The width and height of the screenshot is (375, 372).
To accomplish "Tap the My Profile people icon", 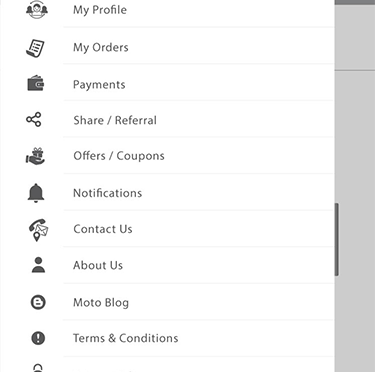I will pos(37,9).
